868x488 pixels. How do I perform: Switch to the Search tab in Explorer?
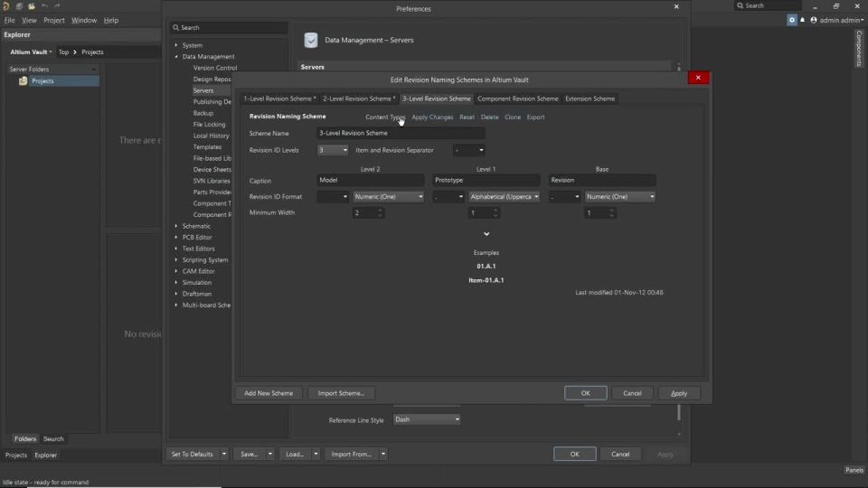pos(53,439)
